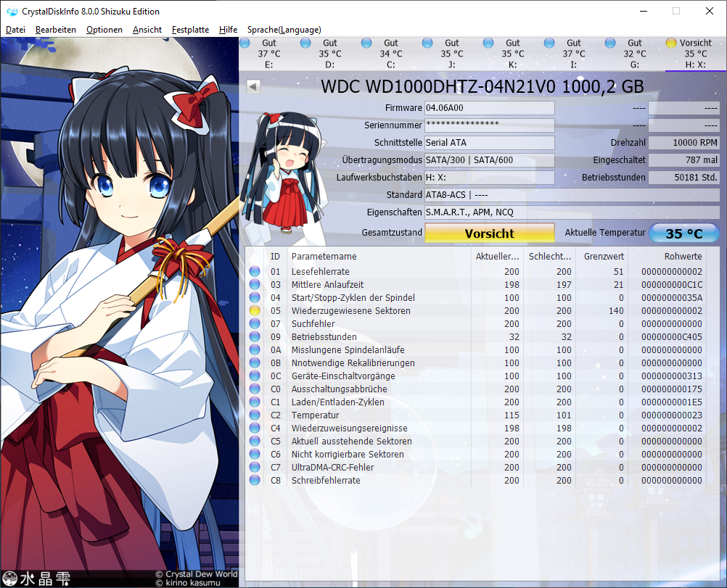Click yellow warning icon for Wiederzugewiesene Sektoren

[255, 310]
